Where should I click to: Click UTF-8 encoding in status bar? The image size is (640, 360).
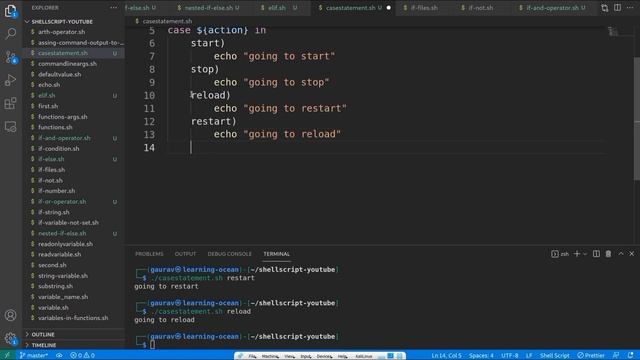pyautogui.click(x=509, y=355)
